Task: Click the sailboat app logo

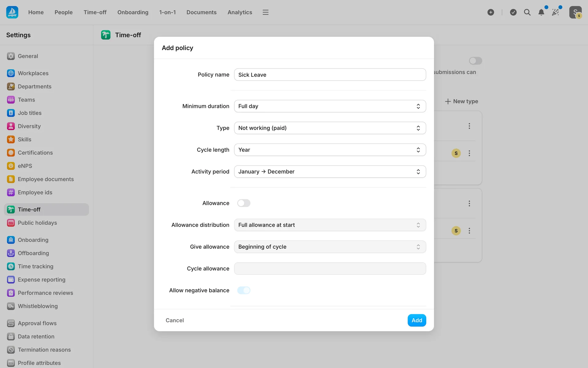Action: point(12,12)
